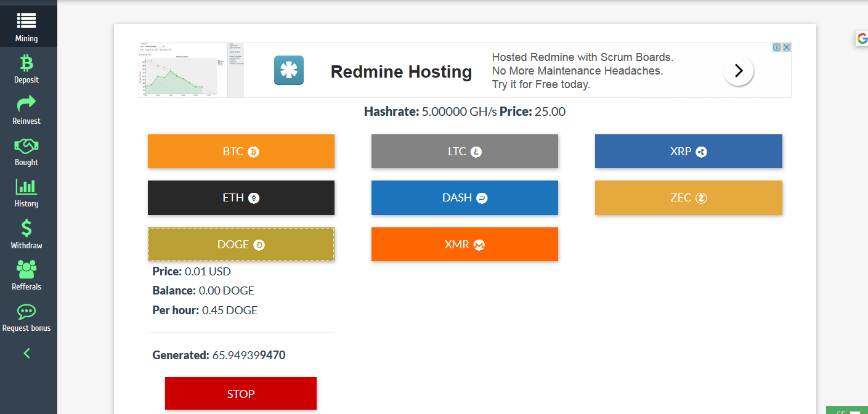Click the Hashrate 5.00000 GH/s text

pyautogui.click(x=431, y=112)
